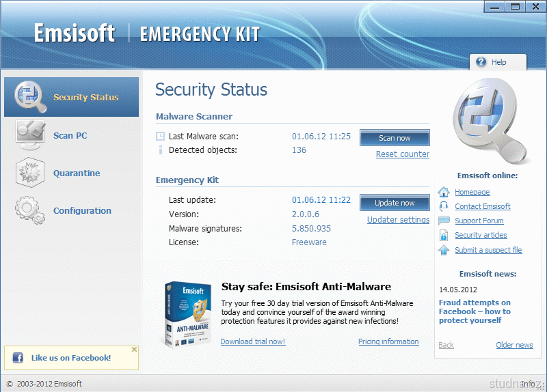Click the Security Status shield icon
Viewport: 547px width, 392px height.
[30, 97]
